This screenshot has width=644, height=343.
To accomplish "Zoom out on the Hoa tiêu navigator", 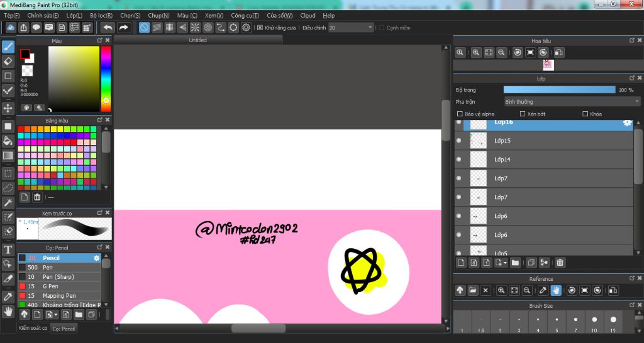I will (501, 53).
